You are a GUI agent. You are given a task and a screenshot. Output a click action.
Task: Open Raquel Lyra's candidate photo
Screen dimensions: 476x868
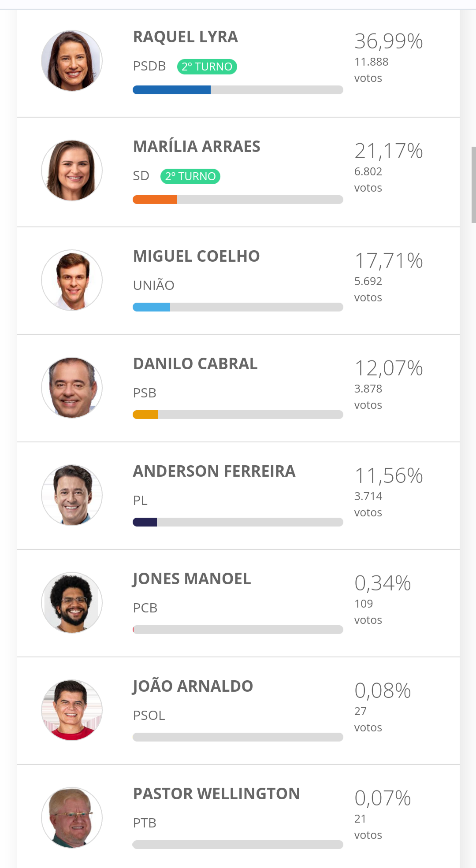point(72,61)
